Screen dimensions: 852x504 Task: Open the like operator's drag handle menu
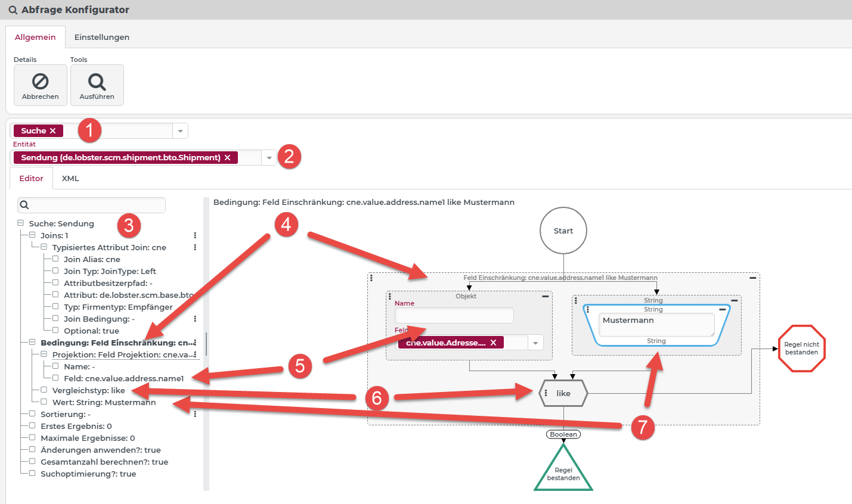click(x=546, y=393)
